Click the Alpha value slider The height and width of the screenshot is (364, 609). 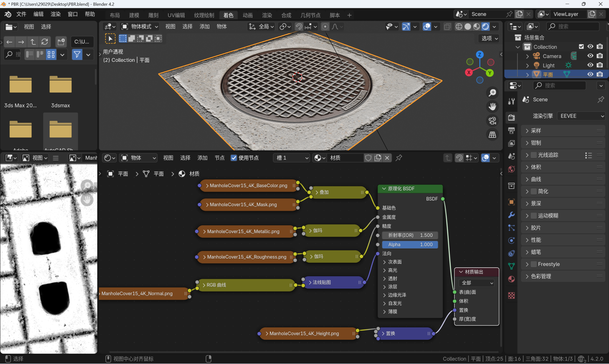410,245
